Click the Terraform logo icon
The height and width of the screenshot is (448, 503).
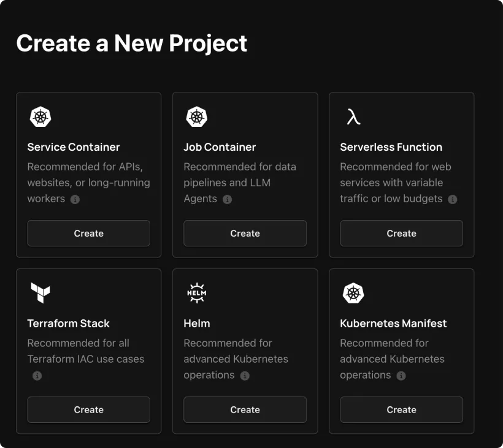40,293
